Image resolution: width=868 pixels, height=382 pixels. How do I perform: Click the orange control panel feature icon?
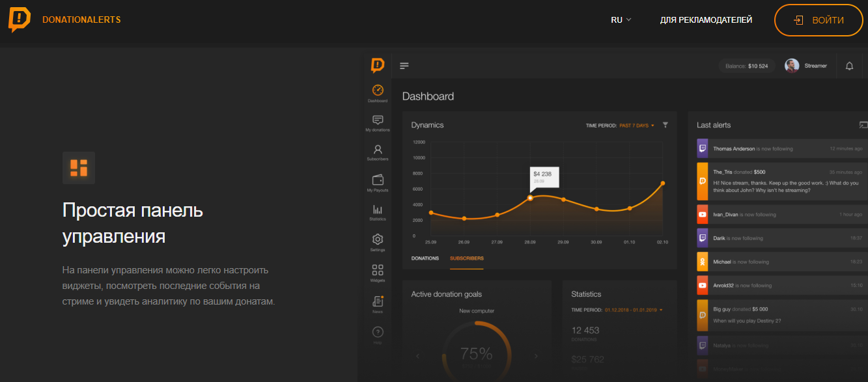(79, 168)
